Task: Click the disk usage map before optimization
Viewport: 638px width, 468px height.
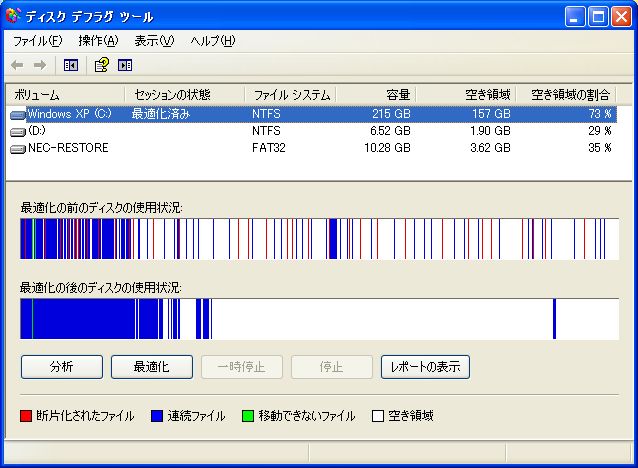Action: point(319,239)
